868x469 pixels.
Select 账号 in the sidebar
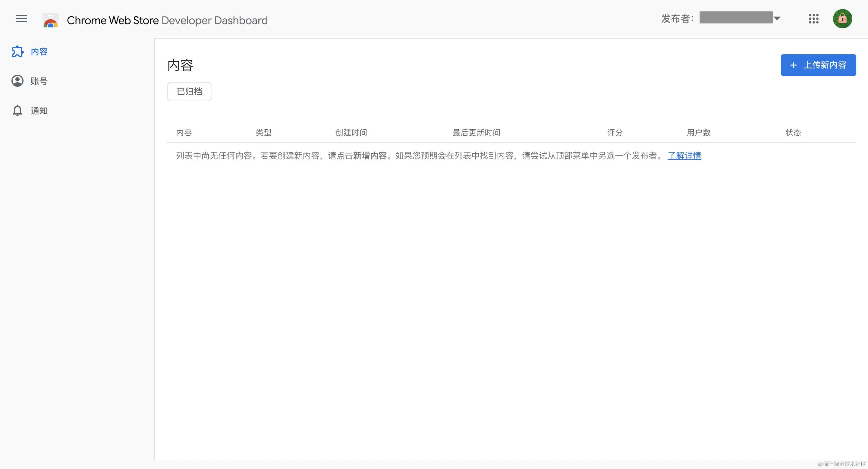point(39,81)
